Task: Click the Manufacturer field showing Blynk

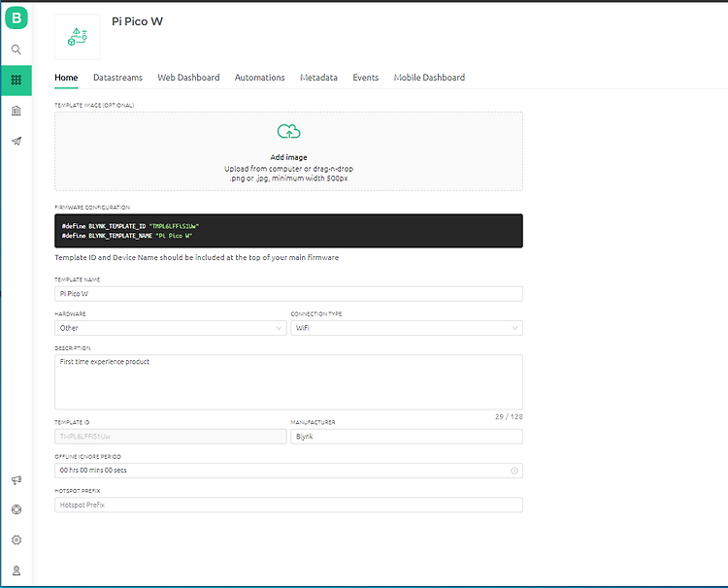Action: tap(407, 437)
